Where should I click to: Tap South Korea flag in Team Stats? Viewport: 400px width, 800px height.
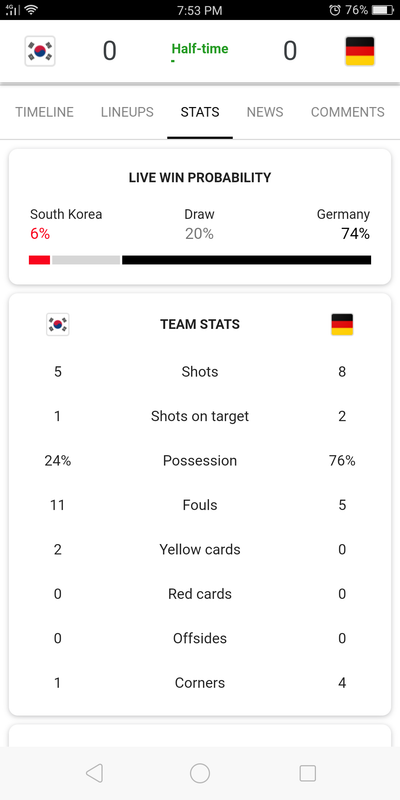pyautogui.click(x=58, y=324)
